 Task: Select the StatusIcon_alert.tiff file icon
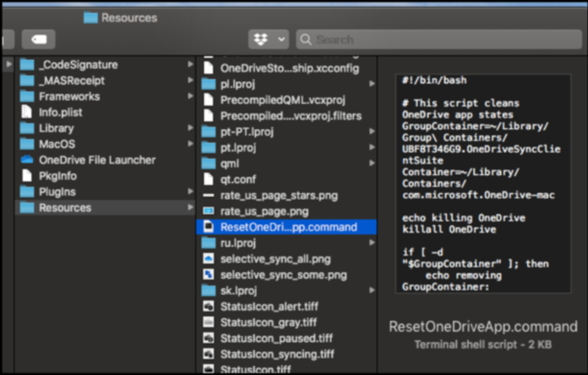(209, 306)
